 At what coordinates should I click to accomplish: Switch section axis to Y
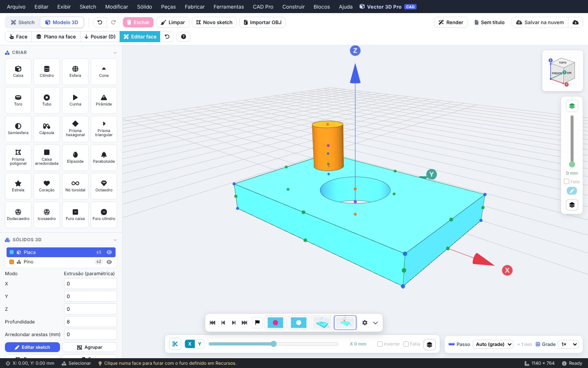(200, 344)
